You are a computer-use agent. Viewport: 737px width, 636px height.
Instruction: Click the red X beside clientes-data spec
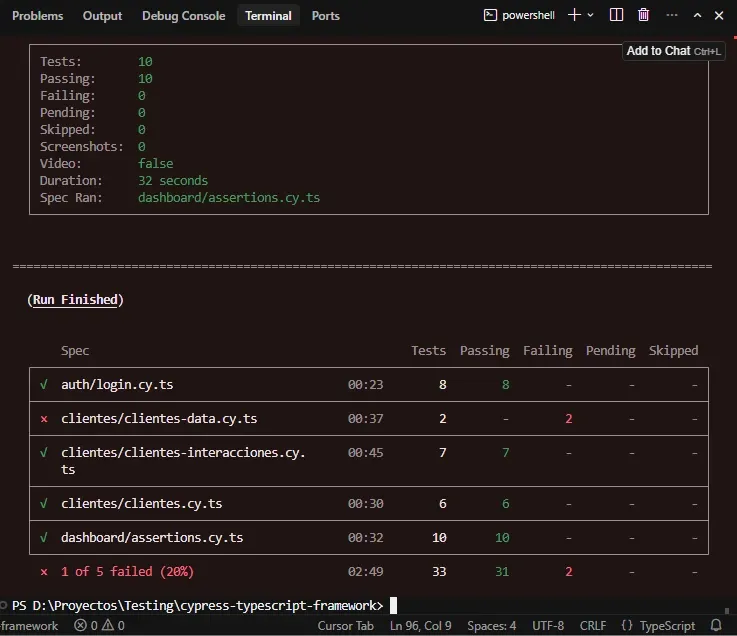tap(44, 419)
